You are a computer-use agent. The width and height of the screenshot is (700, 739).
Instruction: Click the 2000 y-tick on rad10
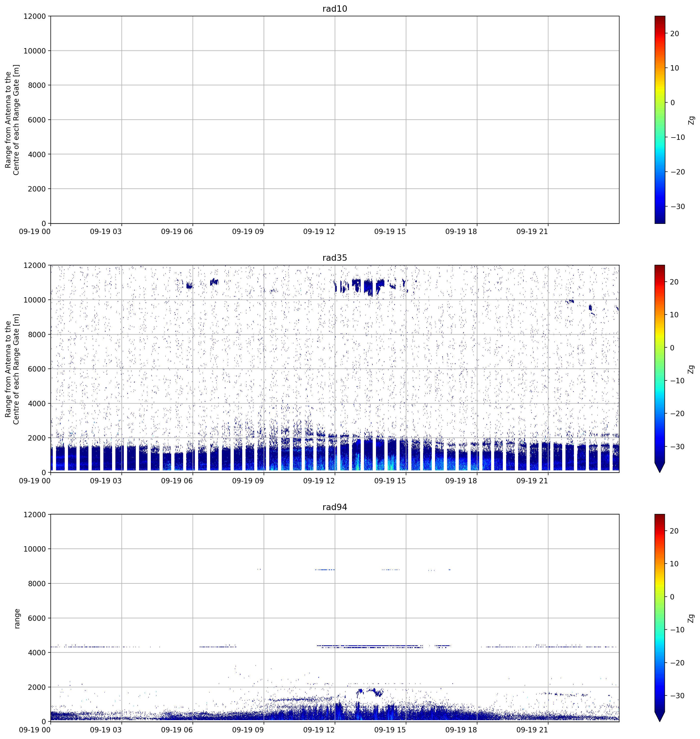37,189
